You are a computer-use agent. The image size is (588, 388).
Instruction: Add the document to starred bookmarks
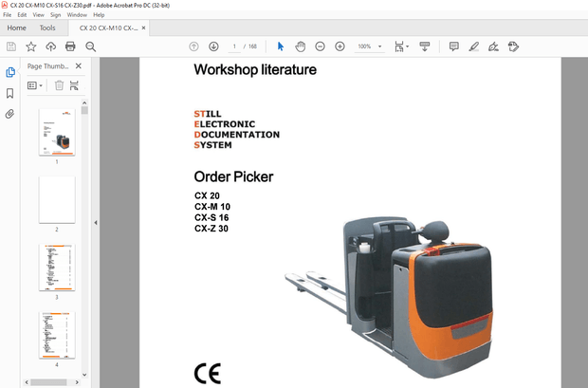31,46
